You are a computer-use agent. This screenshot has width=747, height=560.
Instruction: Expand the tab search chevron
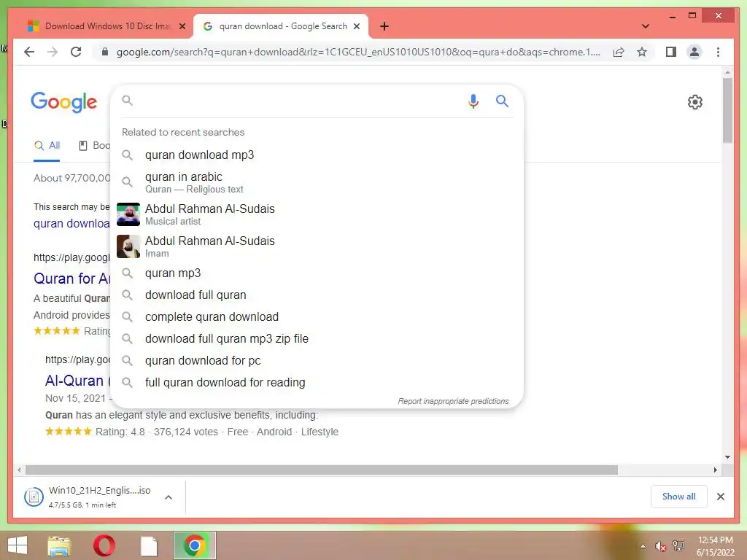(646, 26)
